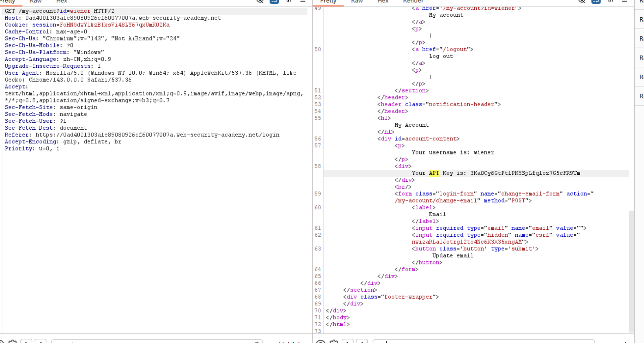Toggle line wrap button in response pane
The height and width of the screenshot is (343, 644).
click(596, 1)
